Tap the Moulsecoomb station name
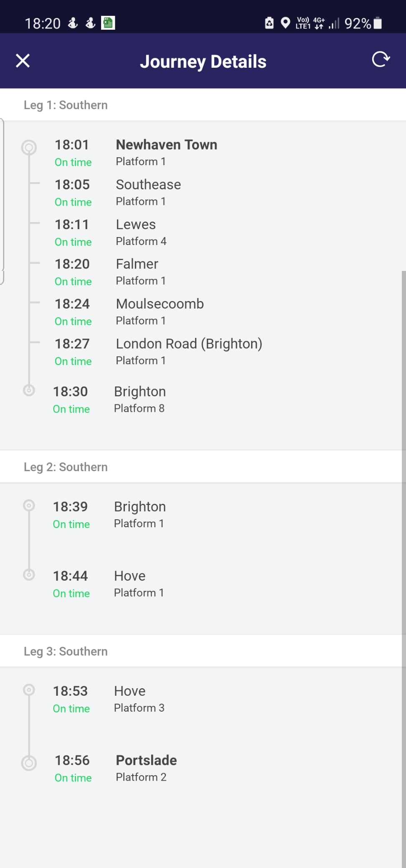 pyautogui.click(x=160, y=304)
